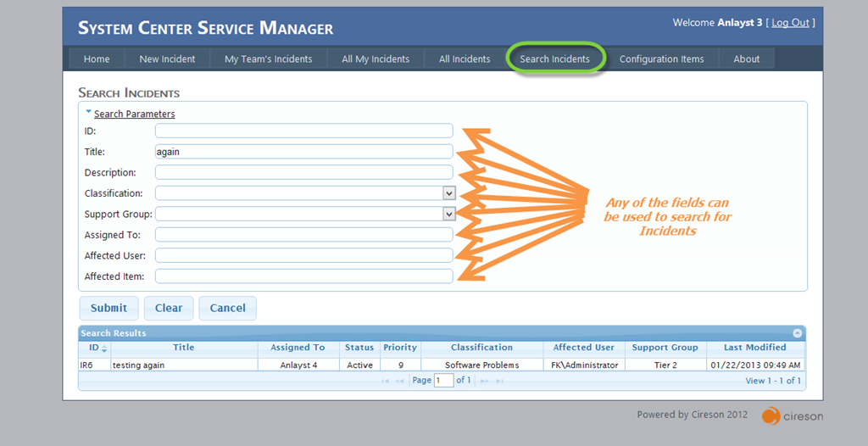Collapse the Search Results panel
The image size is (868, 446).
(797, 334)
